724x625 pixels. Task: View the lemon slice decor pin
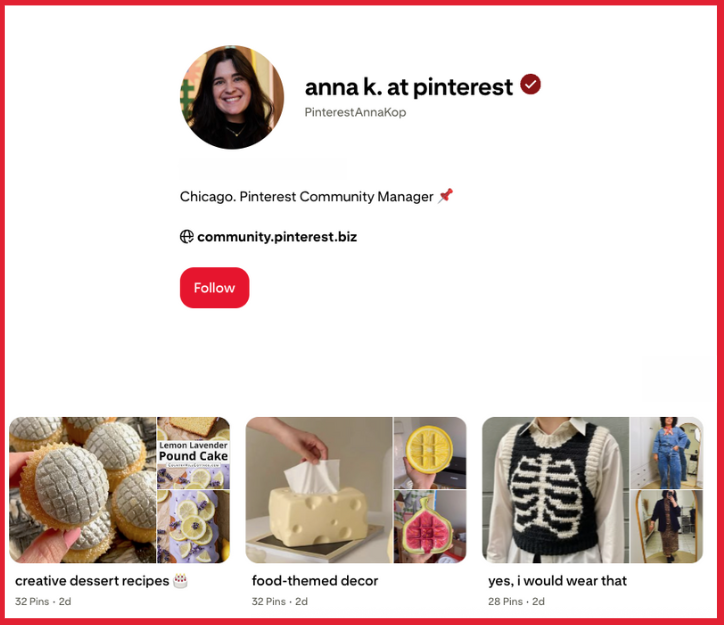pos(430,453)
